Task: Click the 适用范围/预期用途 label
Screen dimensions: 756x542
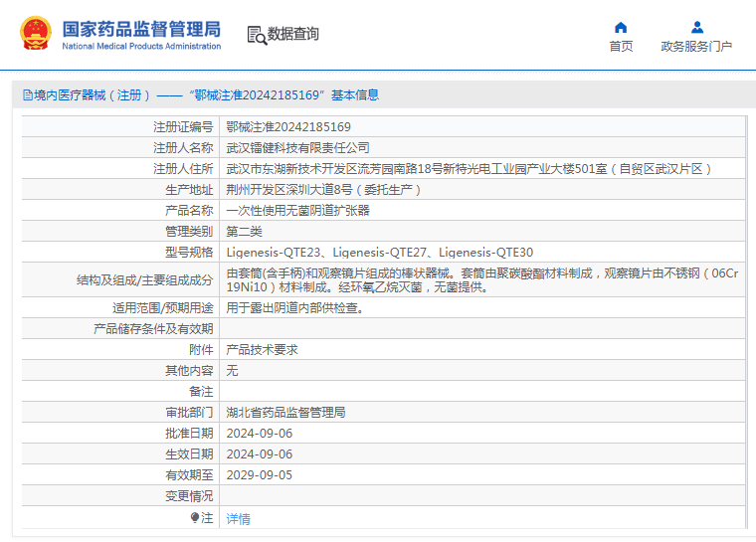Action: (163, 307)
